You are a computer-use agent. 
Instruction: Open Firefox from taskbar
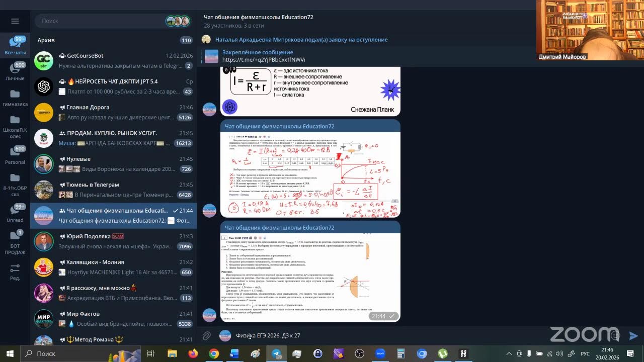[x=193, y=353]
